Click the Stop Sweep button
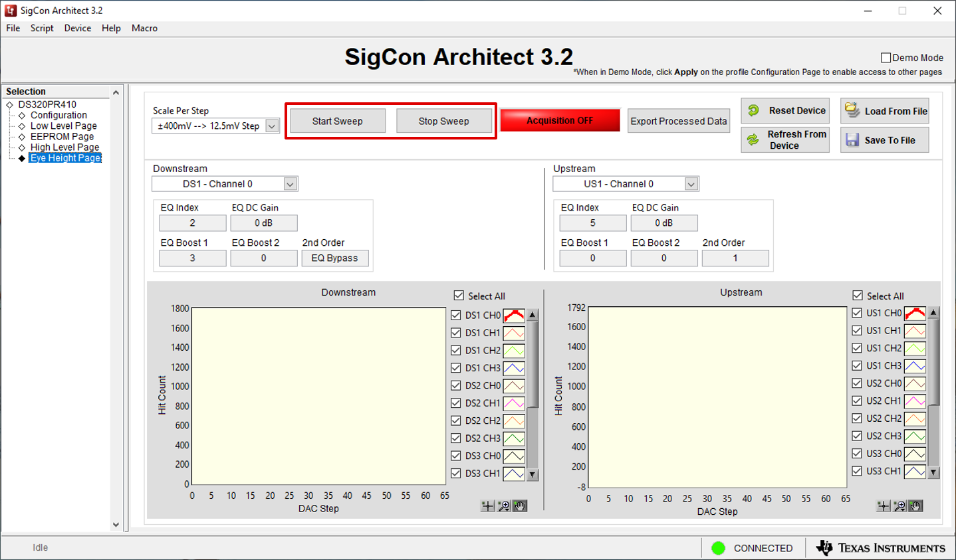Image resolution: width=956 pixels, height=560 pixels. click(x=444, y=121)
